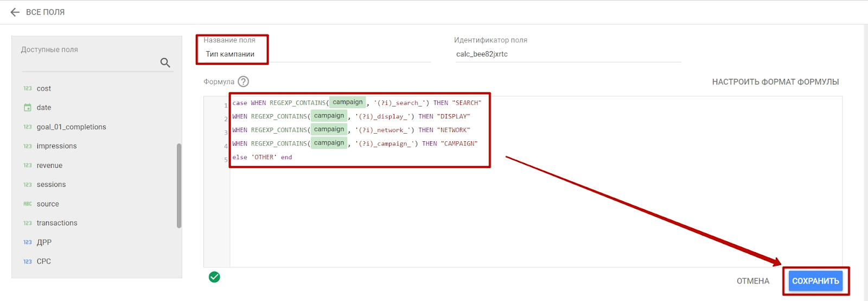Click the else 'OTHER' end formula line
868x301 pixels.
coord(262,157)
